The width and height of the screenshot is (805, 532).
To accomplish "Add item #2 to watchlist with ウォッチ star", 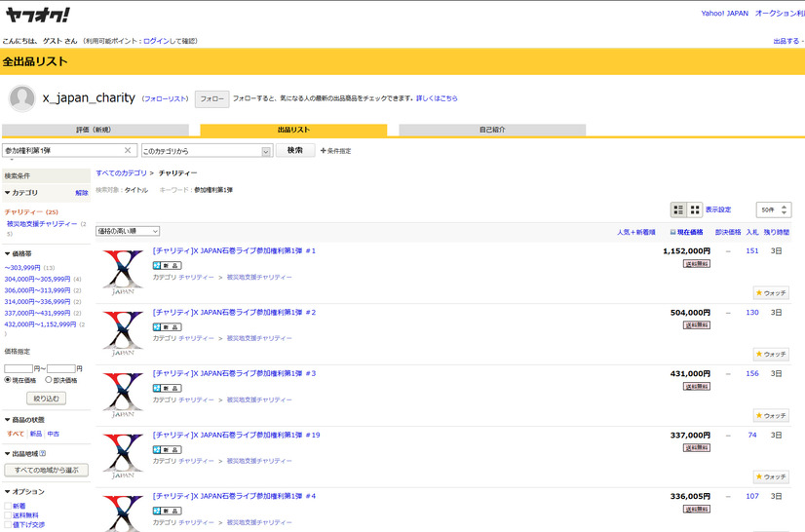I will [771, 354].
